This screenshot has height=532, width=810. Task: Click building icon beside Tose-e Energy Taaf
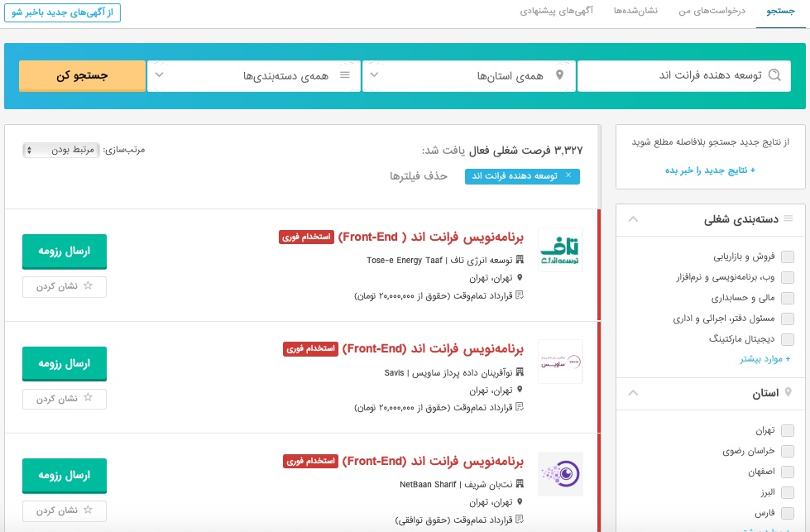(x=520, y=259)
